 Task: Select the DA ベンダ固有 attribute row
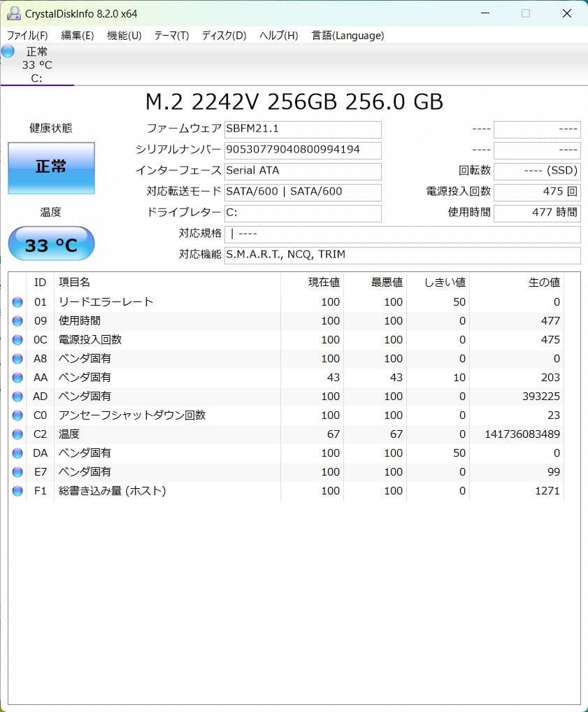(x=140, y=453)
